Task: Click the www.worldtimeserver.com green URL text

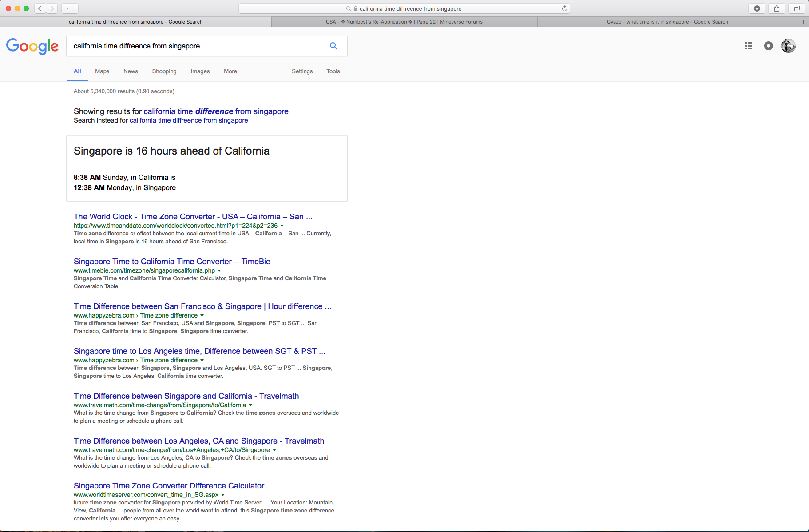Action: 146,495
